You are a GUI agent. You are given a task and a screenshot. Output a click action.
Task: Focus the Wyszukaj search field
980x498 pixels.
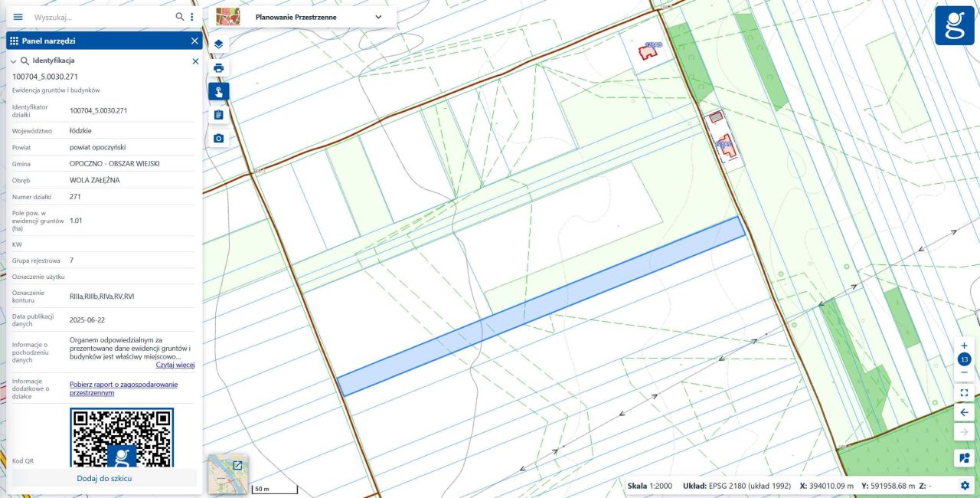pos(102,17)
